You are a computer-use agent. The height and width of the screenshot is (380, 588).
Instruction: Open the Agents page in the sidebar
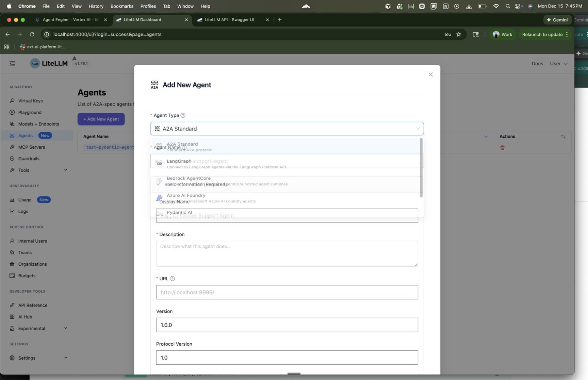coord(37,135)
